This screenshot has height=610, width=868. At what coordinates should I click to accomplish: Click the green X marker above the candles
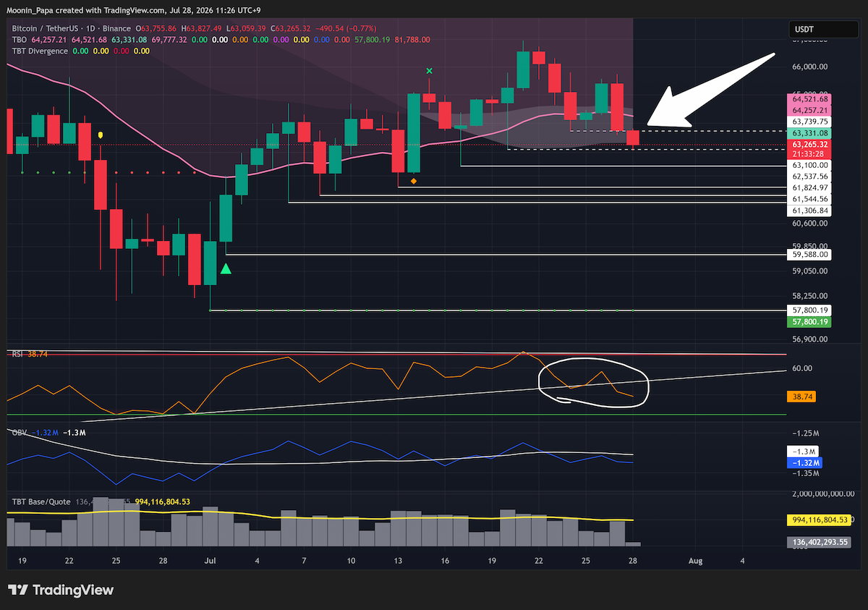click(x=429, y=70)
